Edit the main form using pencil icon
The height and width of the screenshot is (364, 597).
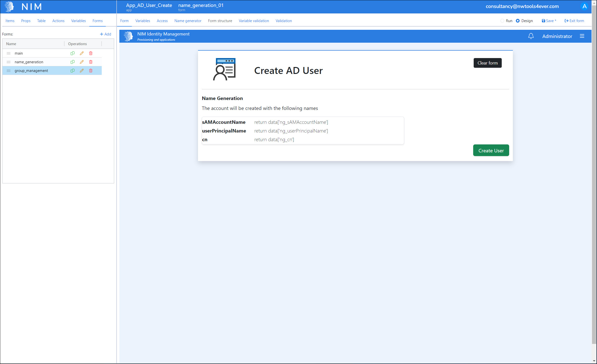click(82, 53)
